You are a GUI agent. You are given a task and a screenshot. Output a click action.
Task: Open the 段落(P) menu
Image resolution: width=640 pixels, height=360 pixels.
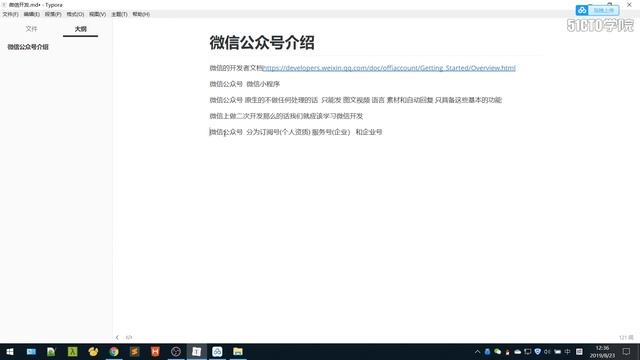point(53,14)
